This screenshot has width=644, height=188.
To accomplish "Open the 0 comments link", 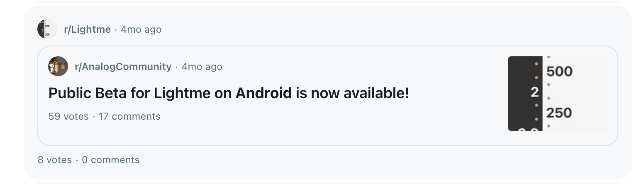I will coord(111,160).
